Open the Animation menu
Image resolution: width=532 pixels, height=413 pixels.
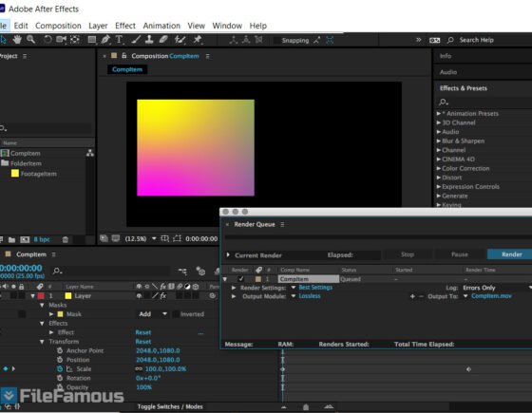point(161,26)
